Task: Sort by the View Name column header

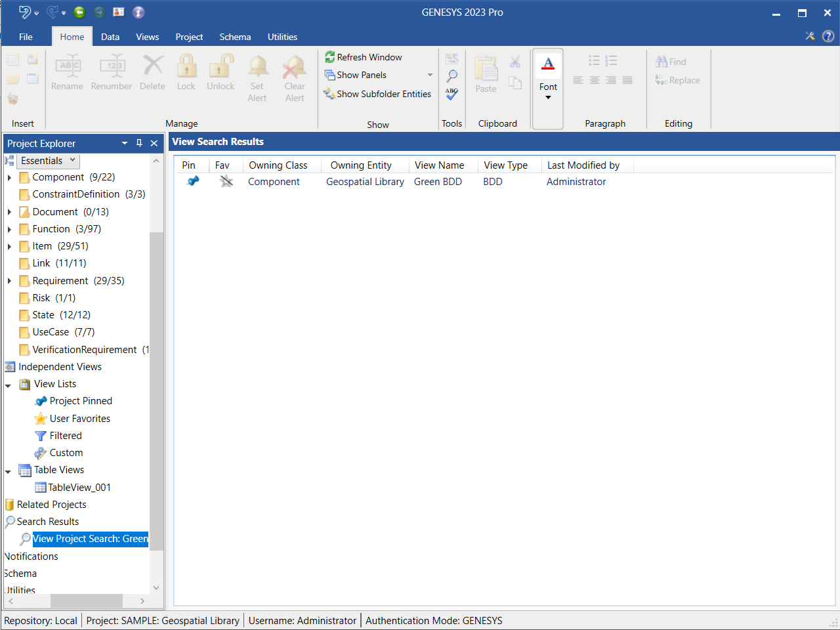Action: (439, 165)
